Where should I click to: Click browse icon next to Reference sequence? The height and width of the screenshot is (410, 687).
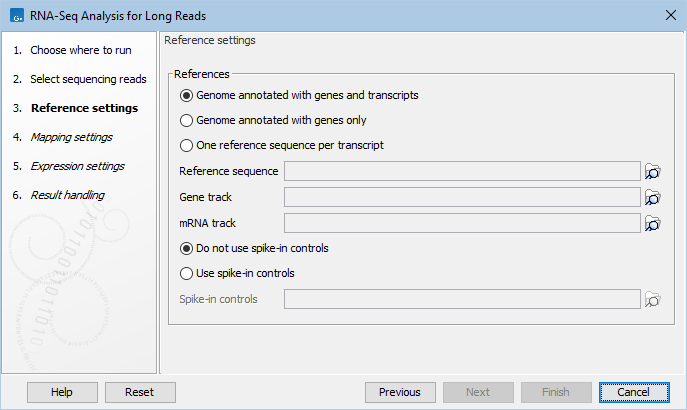click(653, 171)
